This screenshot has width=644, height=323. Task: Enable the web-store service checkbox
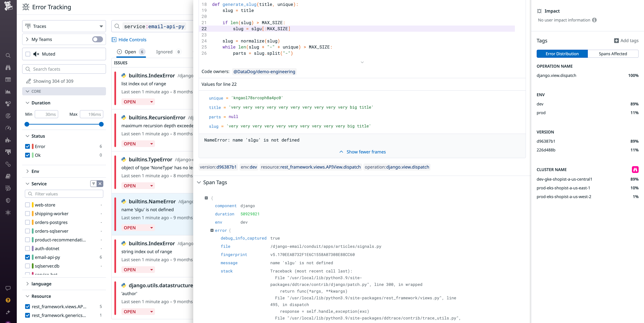(x=28, y=205)
